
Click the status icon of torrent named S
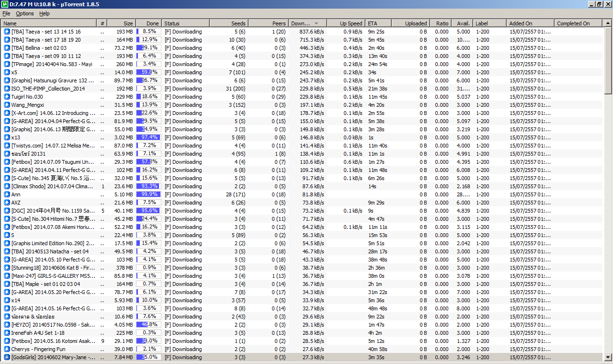coord(7,235)
